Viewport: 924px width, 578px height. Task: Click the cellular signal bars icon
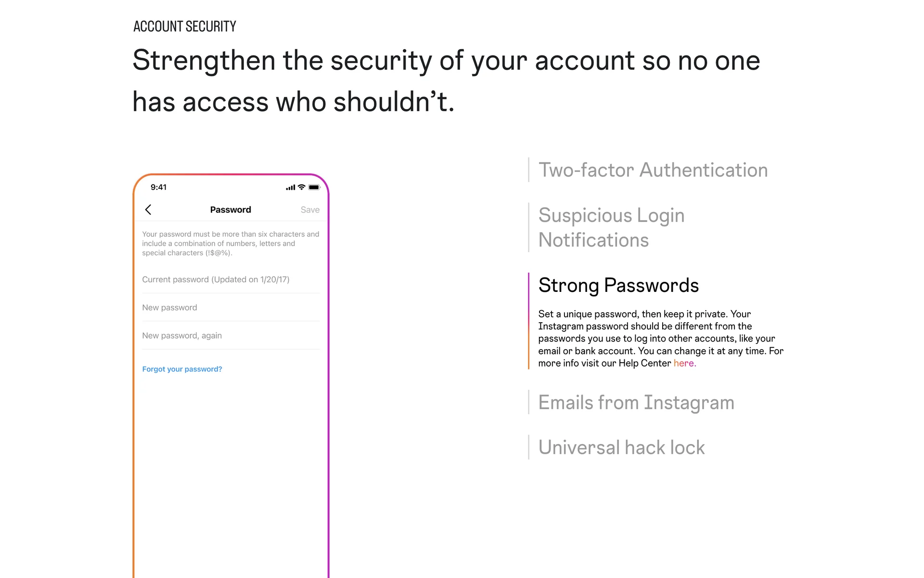[x=291, y=187]
